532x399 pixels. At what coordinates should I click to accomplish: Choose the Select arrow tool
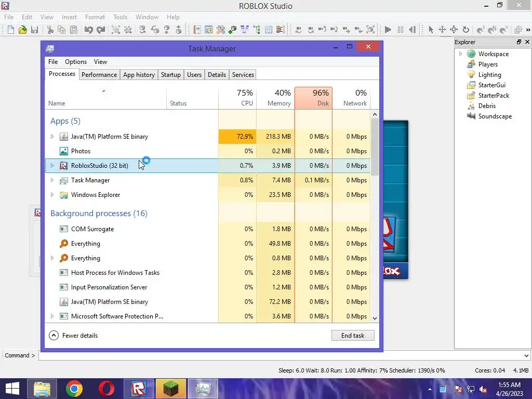coord(431,30)
